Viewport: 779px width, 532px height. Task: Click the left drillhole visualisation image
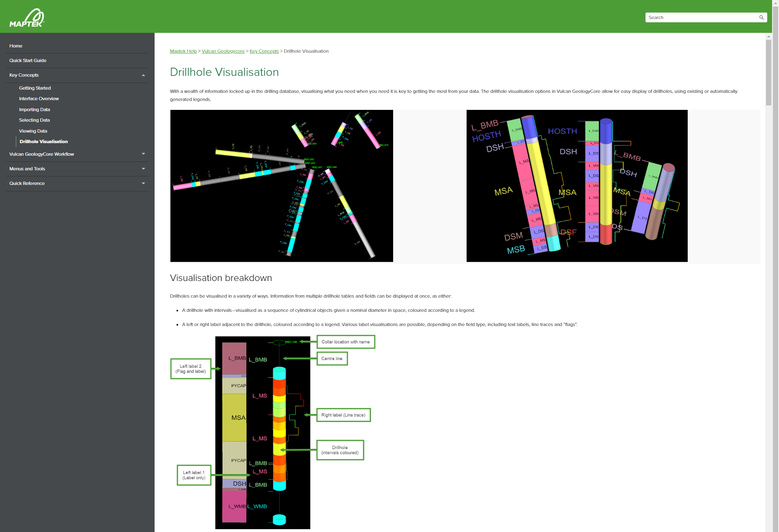click(282, 185)
